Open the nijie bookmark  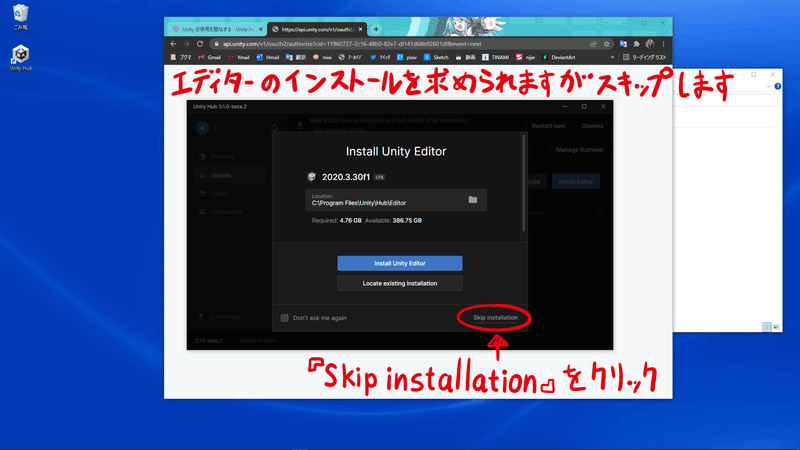point(527,57)
